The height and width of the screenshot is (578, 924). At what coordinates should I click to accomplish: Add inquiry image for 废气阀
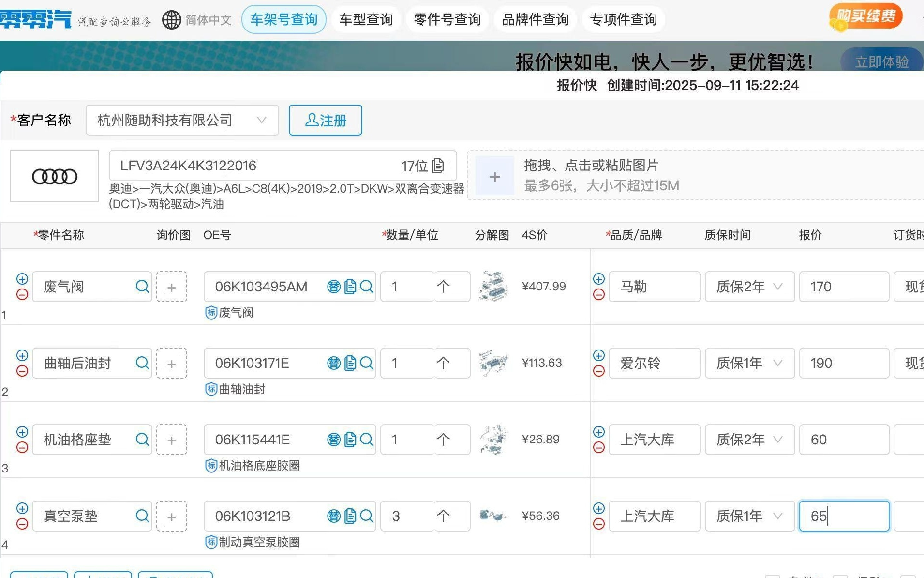tap(172, 287)
